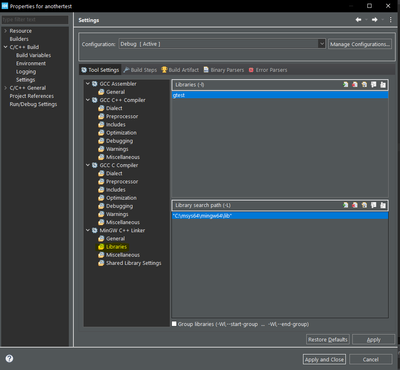This screenshot has height=370, width=400.
Task: Enable the Group libraries checkbox
Action: point(174,324)
